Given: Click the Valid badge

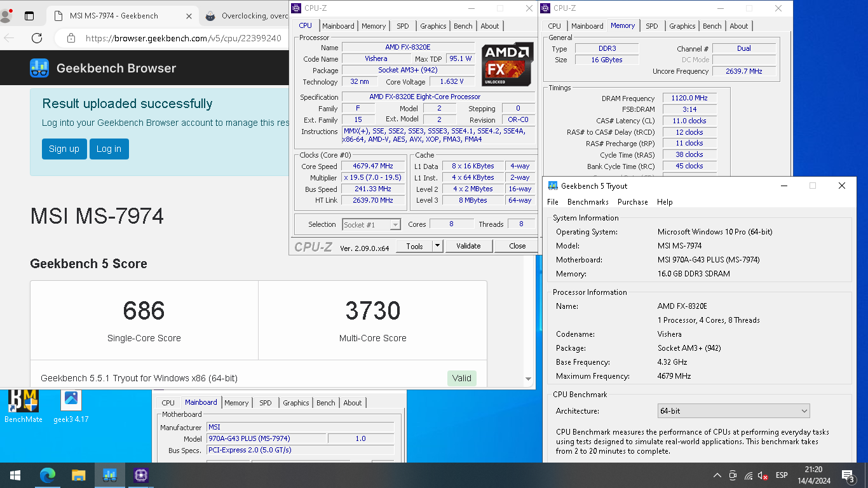Looking at the screenshot, I should coord(462,378).
